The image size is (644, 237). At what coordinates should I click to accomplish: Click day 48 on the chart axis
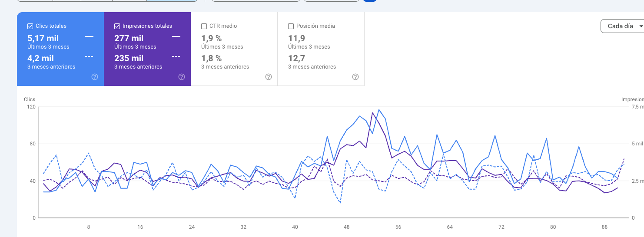tap(346, 227)
